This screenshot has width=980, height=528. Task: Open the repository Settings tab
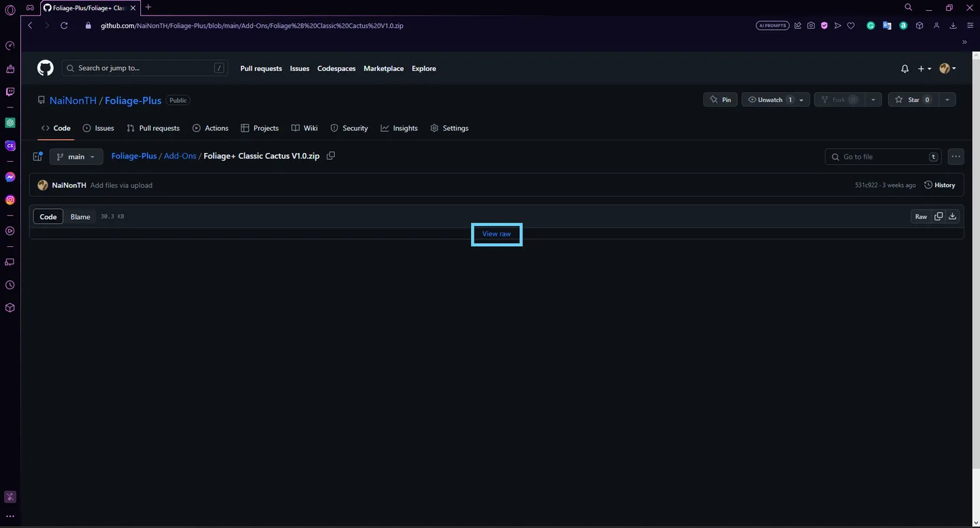tap(449, 128)
